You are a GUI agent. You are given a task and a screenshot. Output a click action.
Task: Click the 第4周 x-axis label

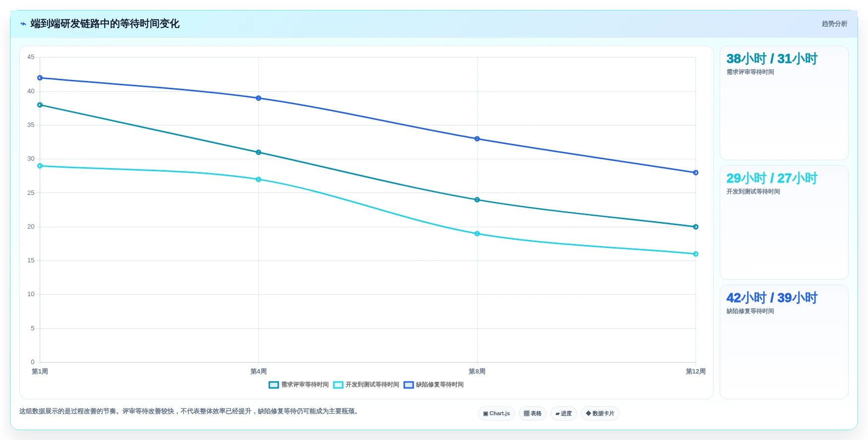(x=258, y=372)
